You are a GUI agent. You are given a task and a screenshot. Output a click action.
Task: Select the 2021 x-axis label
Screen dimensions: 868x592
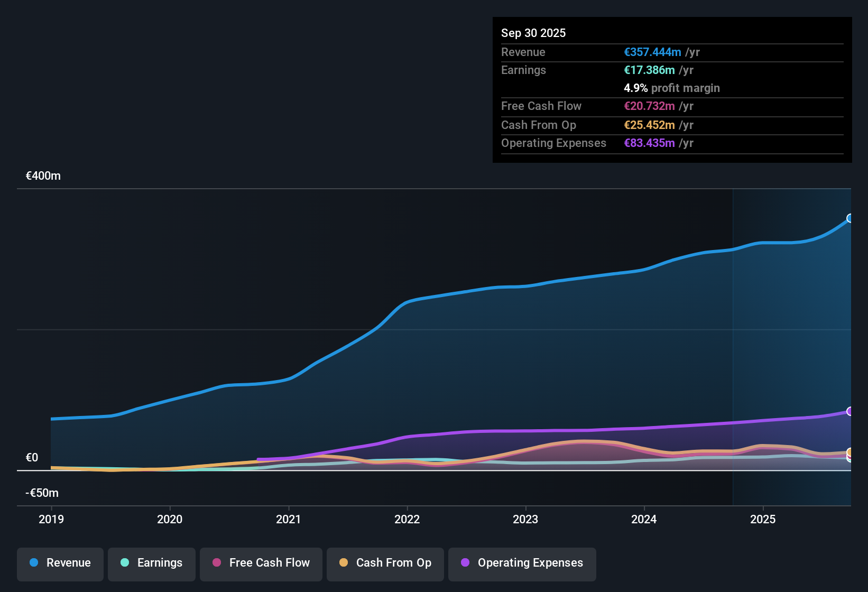[289, 519]
